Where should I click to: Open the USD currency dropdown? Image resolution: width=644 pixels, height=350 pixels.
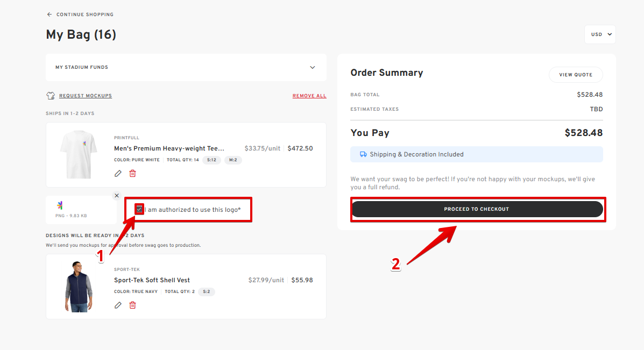click(x=600, y=34)
